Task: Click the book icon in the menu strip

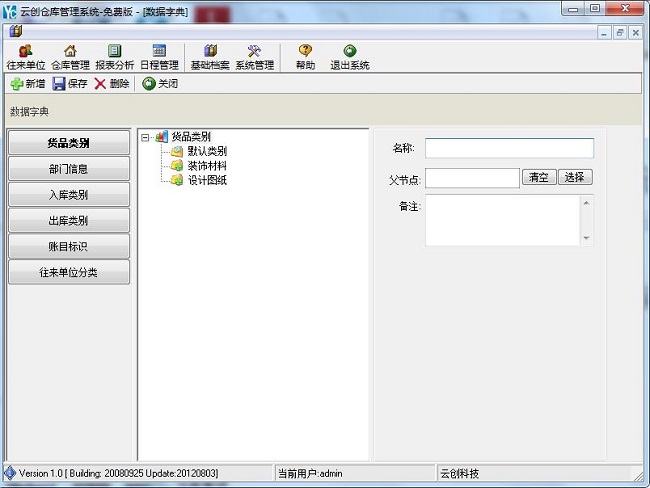Action: point(16,31)
